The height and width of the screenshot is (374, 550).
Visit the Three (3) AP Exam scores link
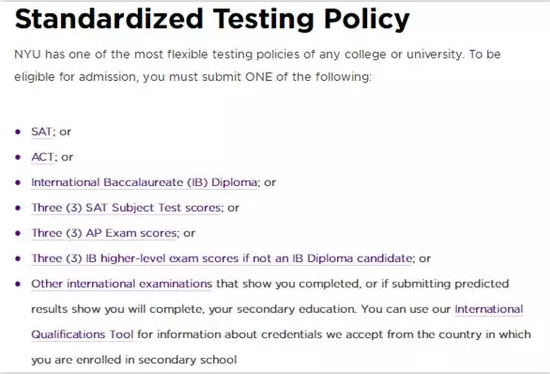105,233
